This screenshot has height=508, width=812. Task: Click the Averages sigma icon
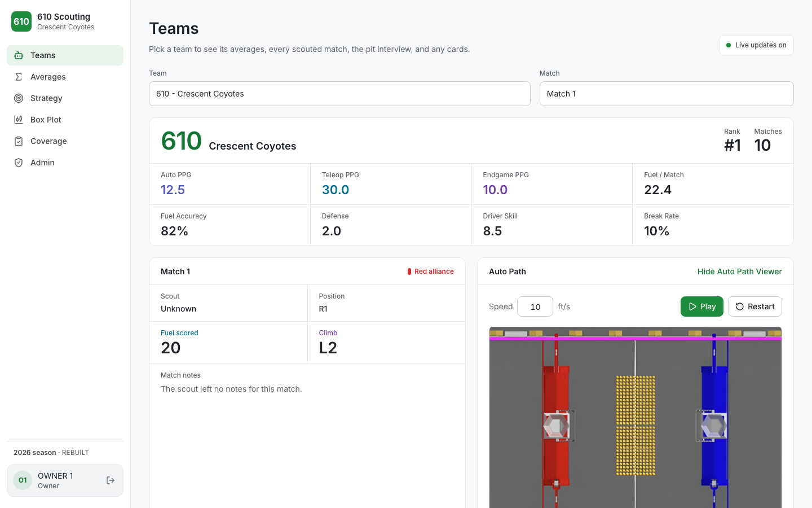tap(19, 77)
